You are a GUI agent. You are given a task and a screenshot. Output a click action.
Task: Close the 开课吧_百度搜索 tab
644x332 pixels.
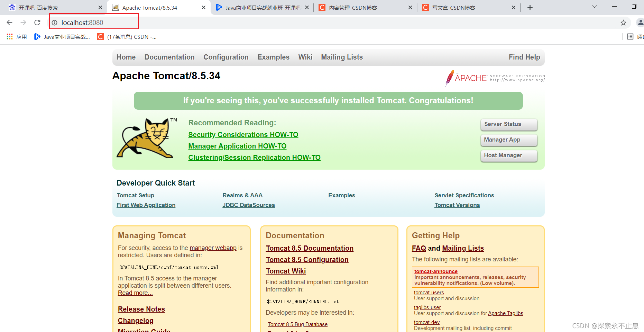click(100, 7)
